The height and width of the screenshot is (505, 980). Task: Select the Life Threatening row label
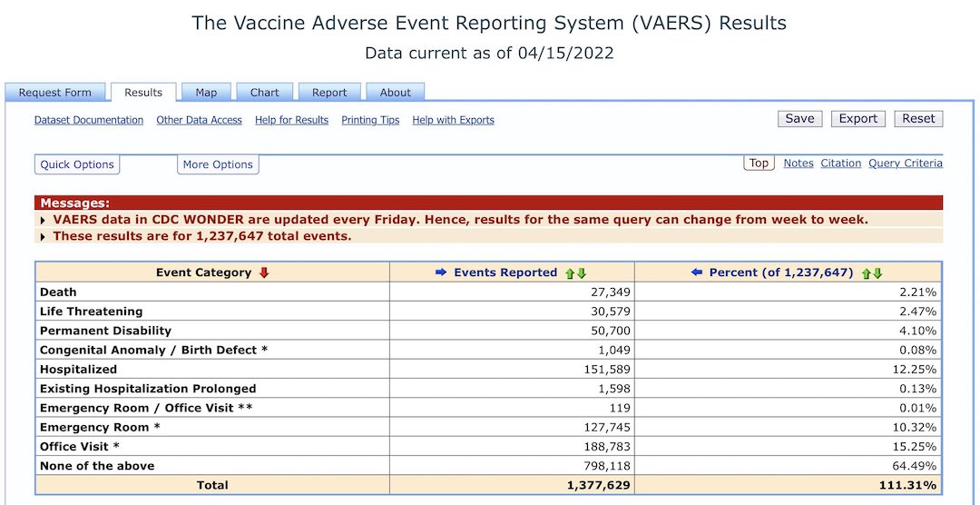click(92, 312)
